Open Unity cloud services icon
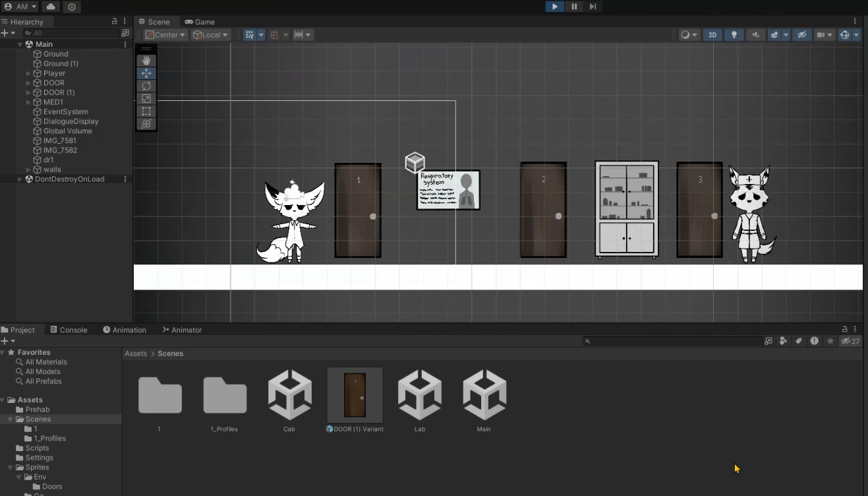868x496 pixels. pos(51,7)
